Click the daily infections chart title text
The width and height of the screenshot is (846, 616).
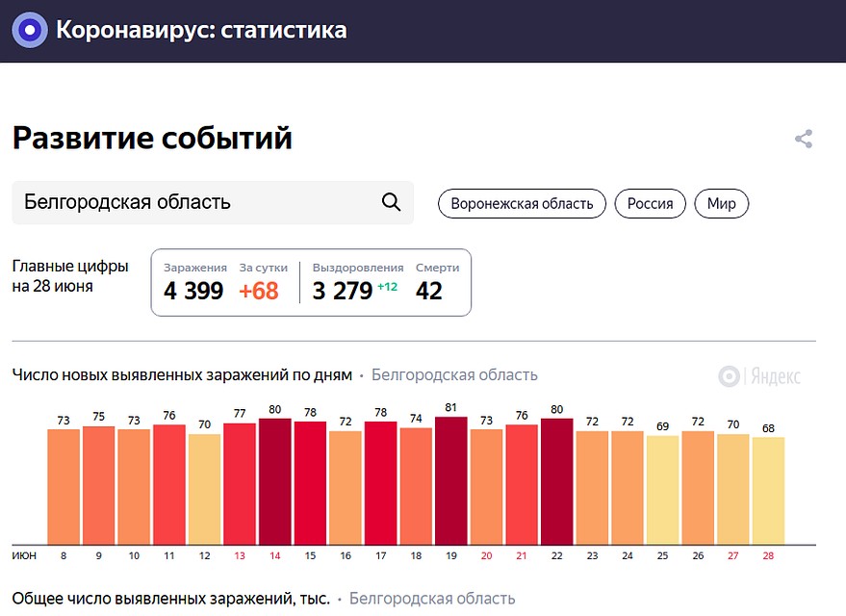pos(182,374)
